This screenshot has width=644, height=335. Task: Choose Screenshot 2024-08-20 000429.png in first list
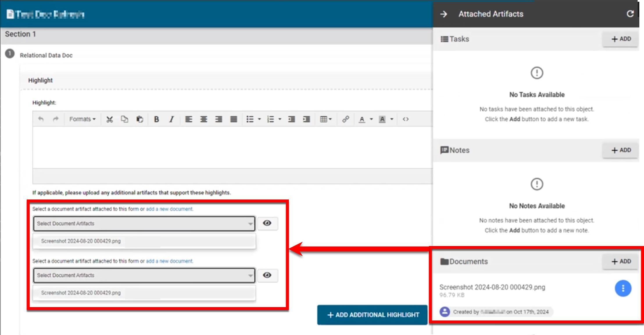pos(81,241)
